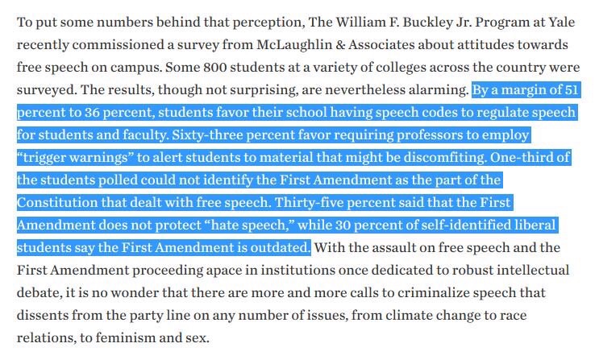The height and width of the screenshot is (364, 595).
Task: Click the highlighted word "Constitution"
Action: coord(56,201)
